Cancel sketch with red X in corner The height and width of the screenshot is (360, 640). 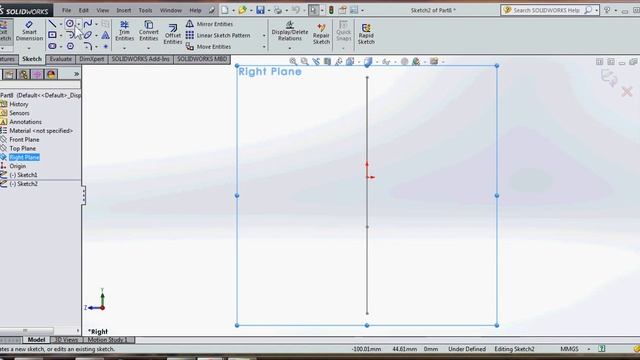tap(627, 91)
